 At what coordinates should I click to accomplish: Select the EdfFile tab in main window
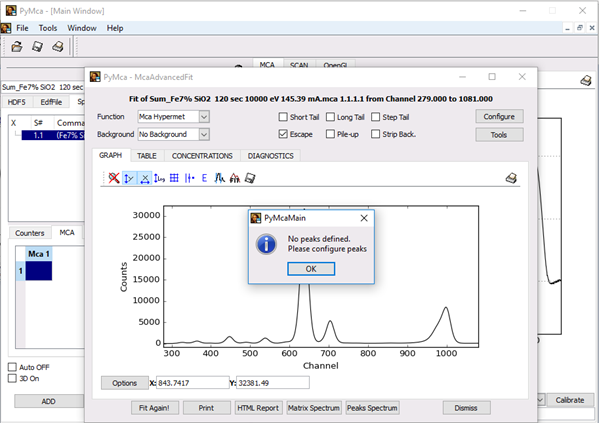point(51,102)
